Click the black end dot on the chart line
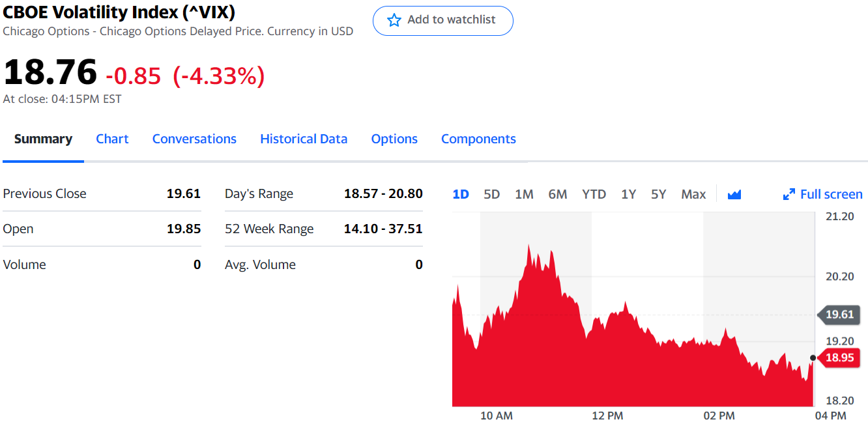Viewport: 868px width, 426px height. pyautogui.click(x=813, y=358)
